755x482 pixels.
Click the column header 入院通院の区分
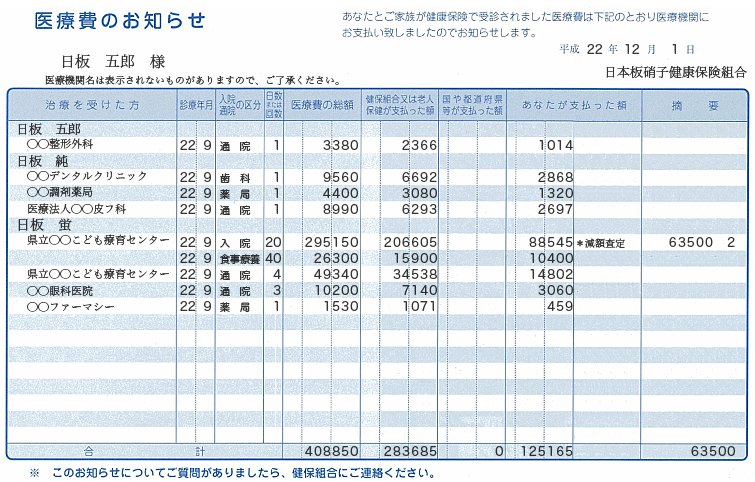click(239, 104)
